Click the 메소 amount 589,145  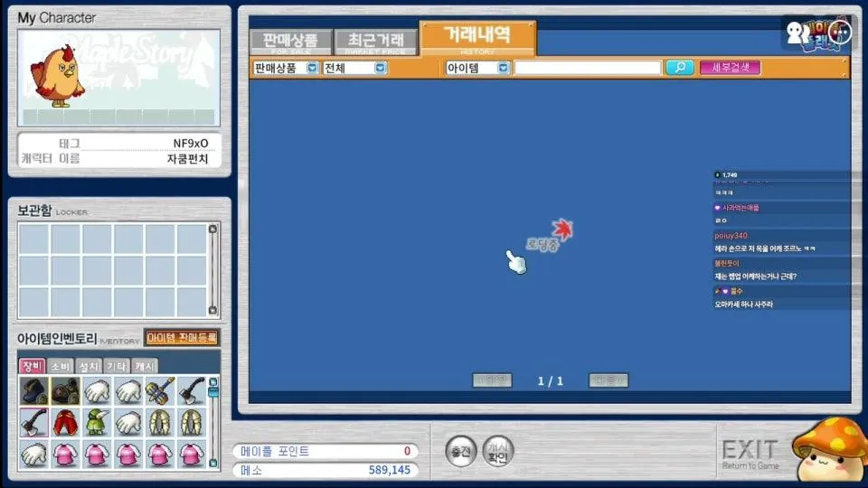point(389,470)
